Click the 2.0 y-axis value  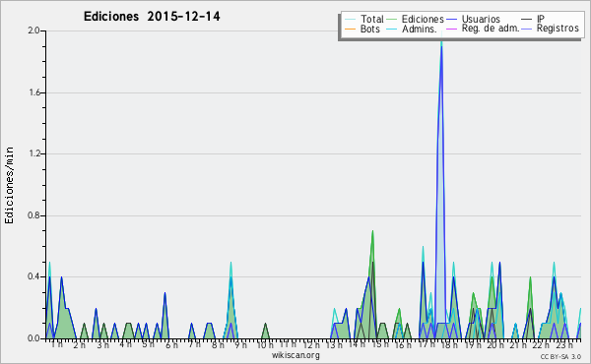coord(33,30)
